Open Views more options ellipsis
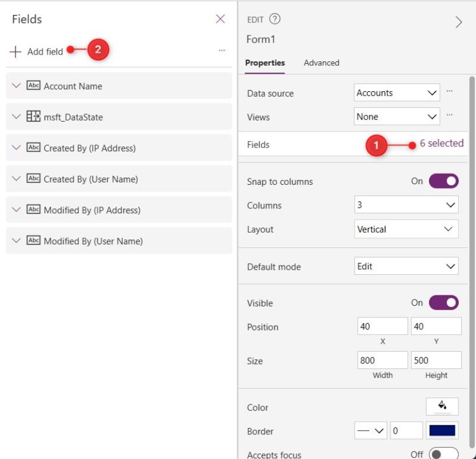 (449, 115)
